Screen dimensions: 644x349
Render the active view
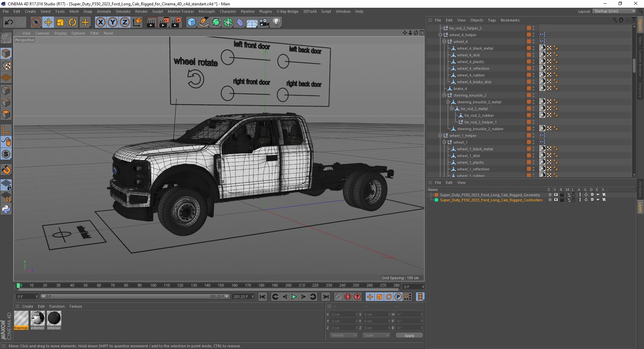[152, 22]
